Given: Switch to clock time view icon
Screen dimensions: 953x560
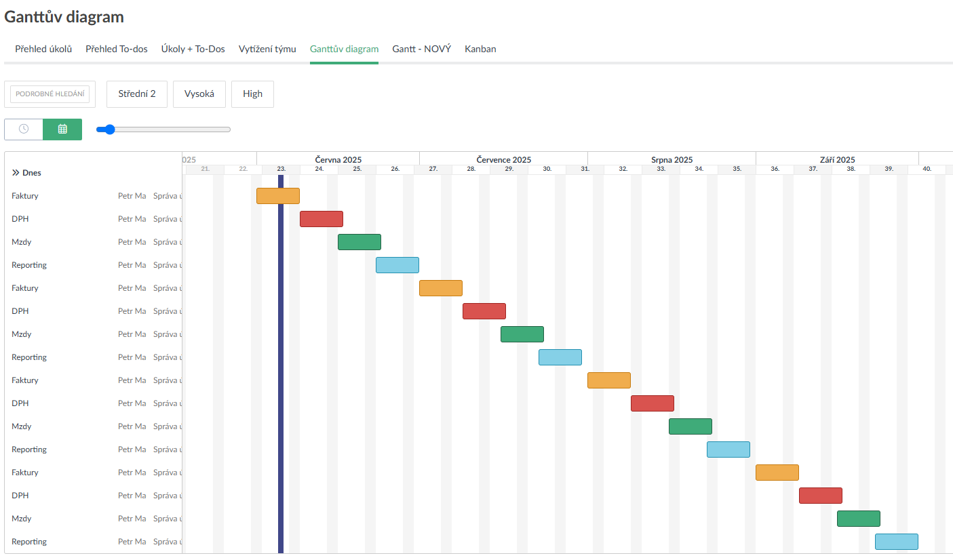Looking at the screenshot, I should click(24, 129).
